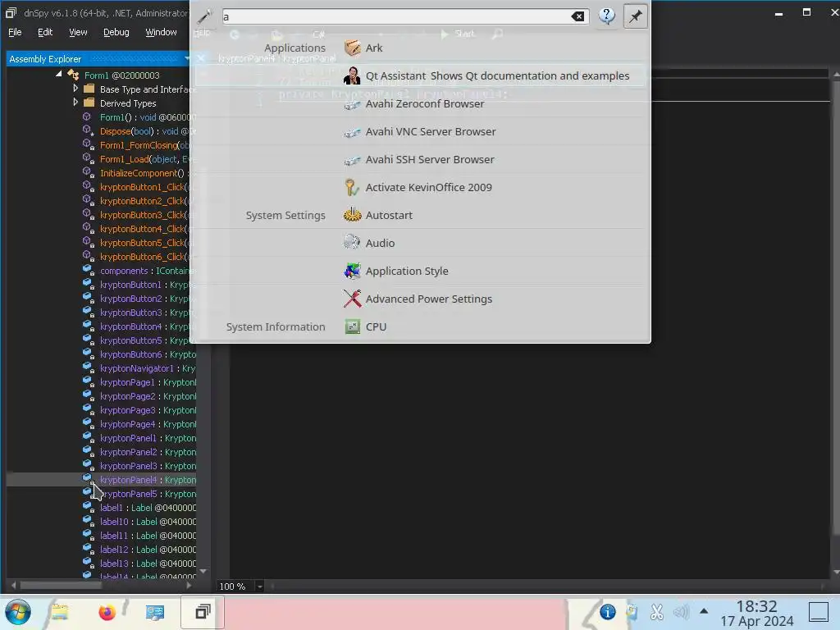840x630 pixels.
Task: Open Avahi VNC Server Browser
Action: [x=419, y=132]
